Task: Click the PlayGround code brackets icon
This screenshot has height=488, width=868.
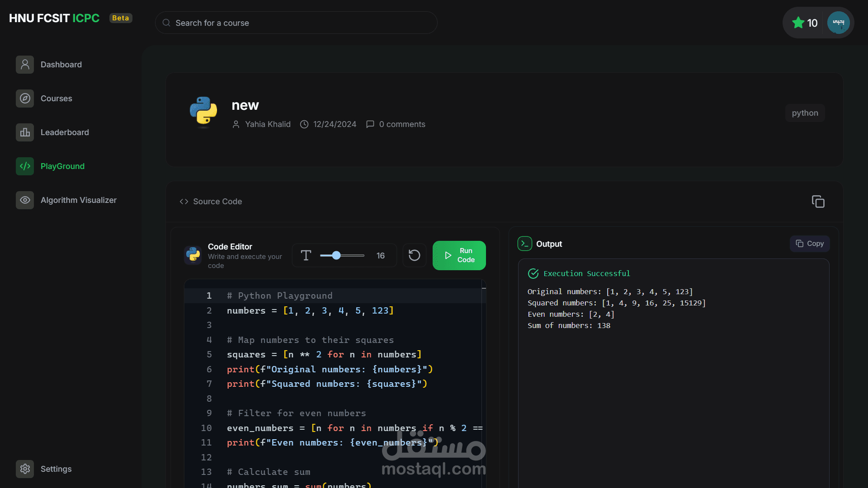Action: pos(25,166)
